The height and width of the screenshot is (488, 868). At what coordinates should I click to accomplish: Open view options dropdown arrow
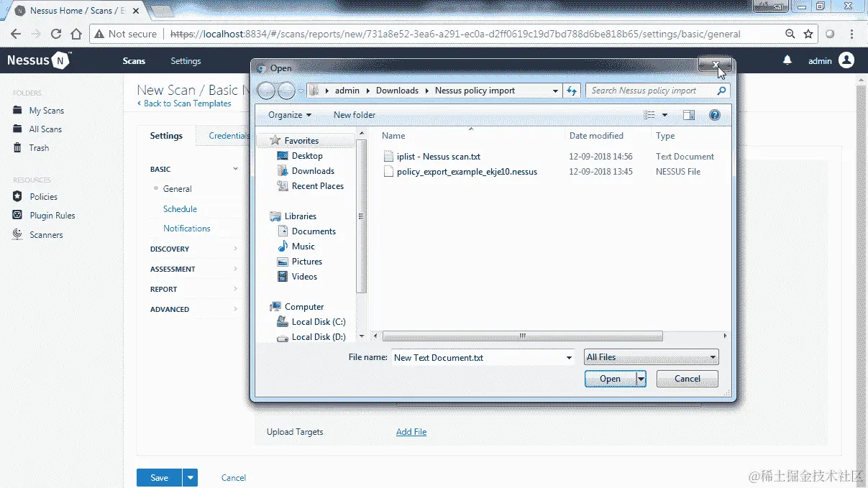point(664,115)
